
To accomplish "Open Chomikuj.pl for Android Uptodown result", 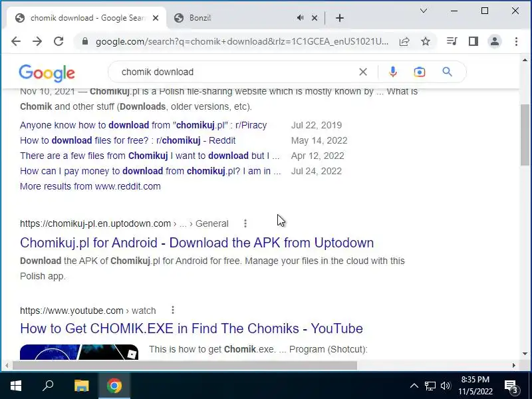I will (197, 243).
